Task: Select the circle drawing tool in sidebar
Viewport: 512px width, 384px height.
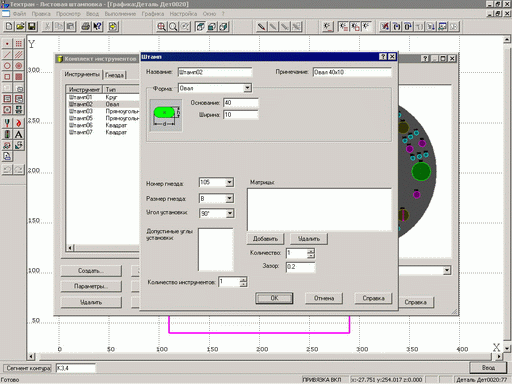Action: pos(7,66)
